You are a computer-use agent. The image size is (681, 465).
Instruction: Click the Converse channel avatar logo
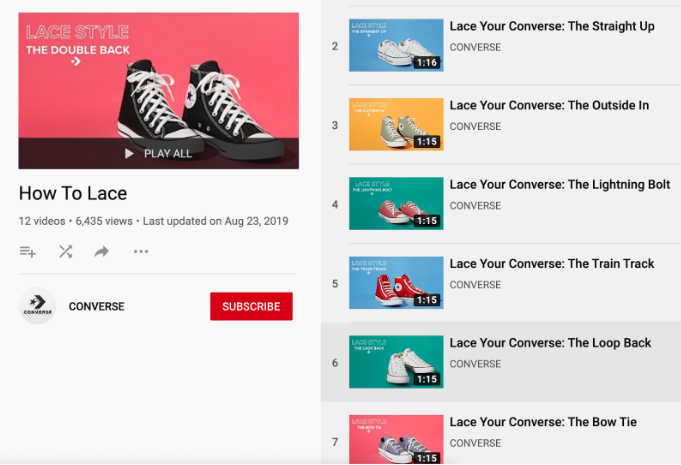pos(38,306)
